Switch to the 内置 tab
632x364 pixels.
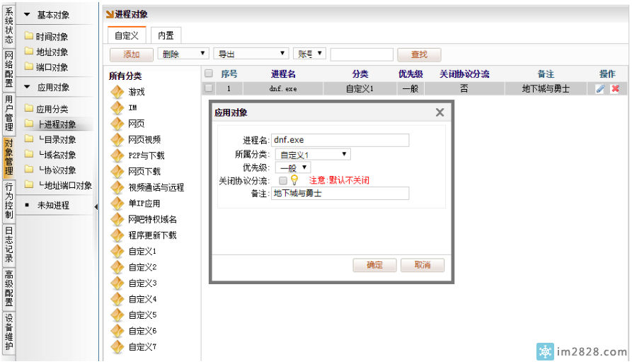click(x=166, y=35)
